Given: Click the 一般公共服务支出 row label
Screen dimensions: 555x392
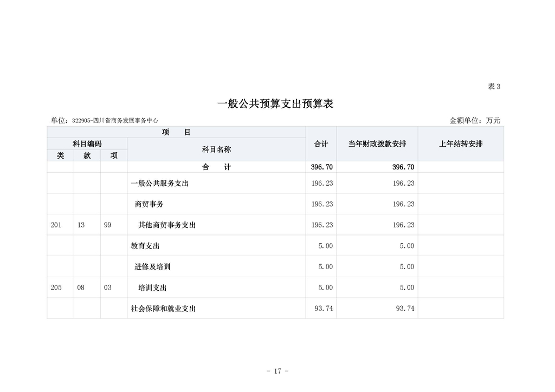Looking at the screenshot, I should pyautogui.click(x=161, y=183).
